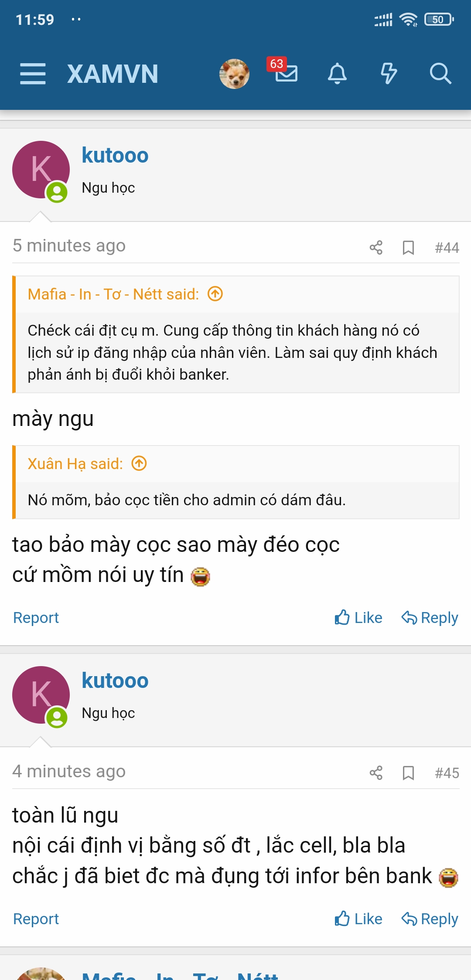Open the dog avatar account menu
471x980 pixels.
coord(234,74)
